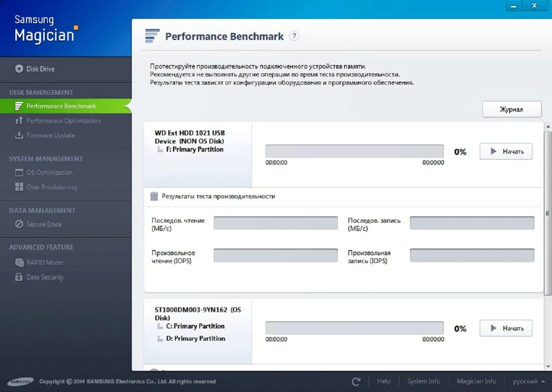Click the Over Provisioning grid icon
The height and width of the screenshot is (392, 552).
pos(19,187)
